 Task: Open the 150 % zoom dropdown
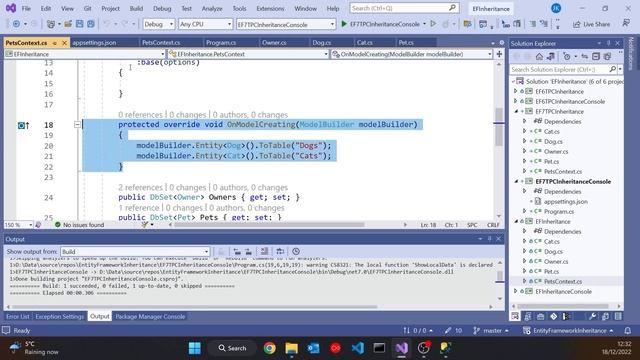[18, 225]
